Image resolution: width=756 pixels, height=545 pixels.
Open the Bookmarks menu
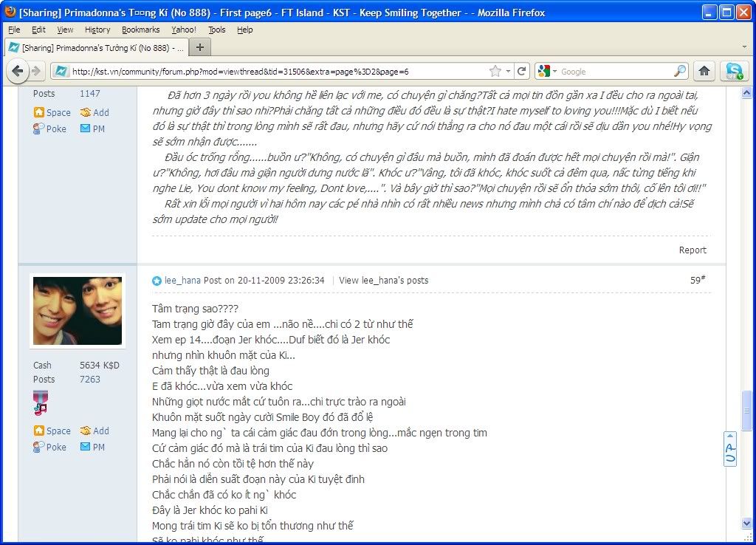pyautogui.click(x=141, y=30)
